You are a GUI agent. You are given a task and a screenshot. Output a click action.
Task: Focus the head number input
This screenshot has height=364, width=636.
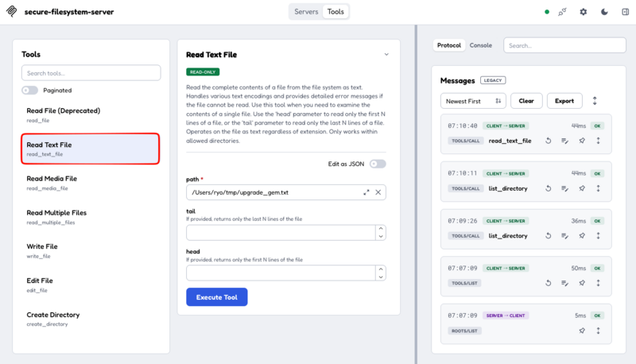[281, 273]
